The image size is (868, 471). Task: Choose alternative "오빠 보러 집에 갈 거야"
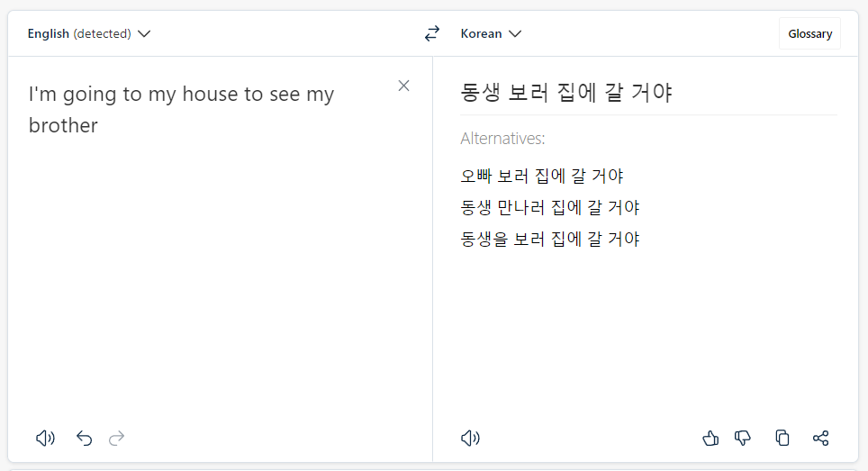click(x=542, y=176)
